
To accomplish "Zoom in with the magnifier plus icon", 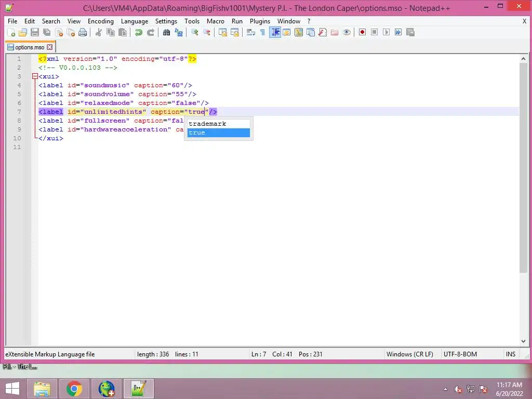I will pos(194,32).
